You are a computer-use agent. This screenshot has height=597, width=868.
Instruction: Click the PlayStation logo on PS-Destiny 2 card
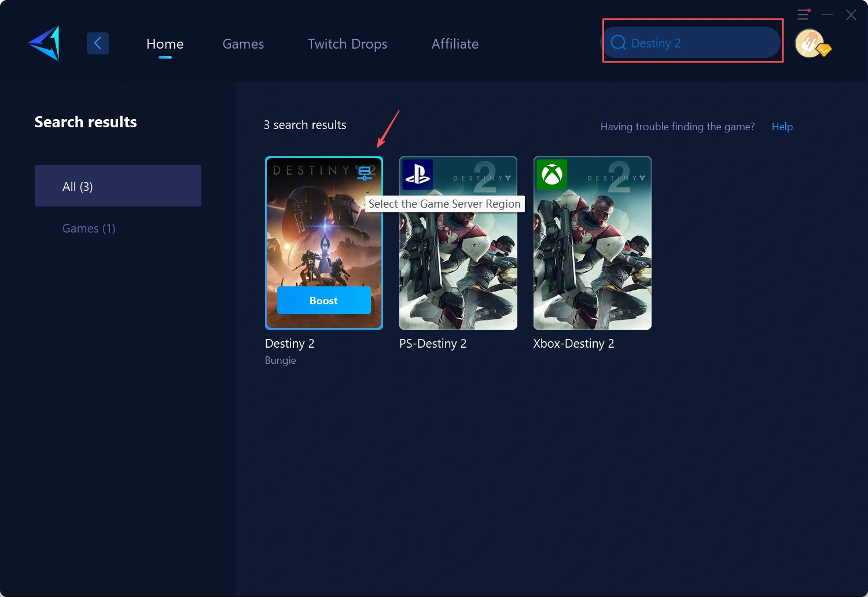point(417,175)
